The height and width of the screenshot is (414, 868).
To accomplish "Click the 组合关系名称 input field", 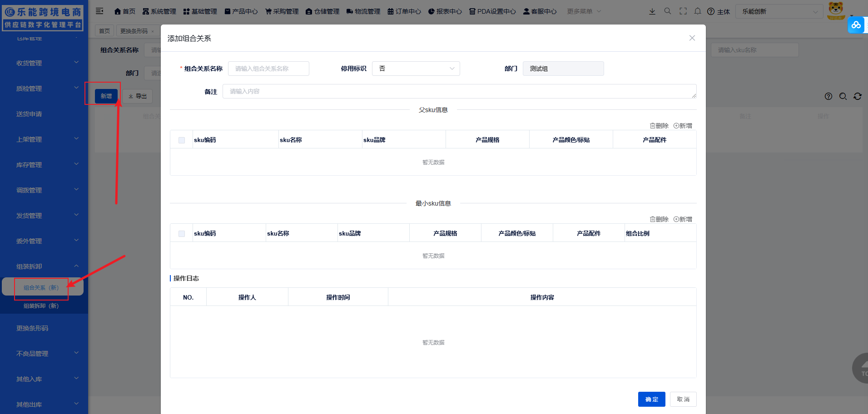I will pos(268,68).
